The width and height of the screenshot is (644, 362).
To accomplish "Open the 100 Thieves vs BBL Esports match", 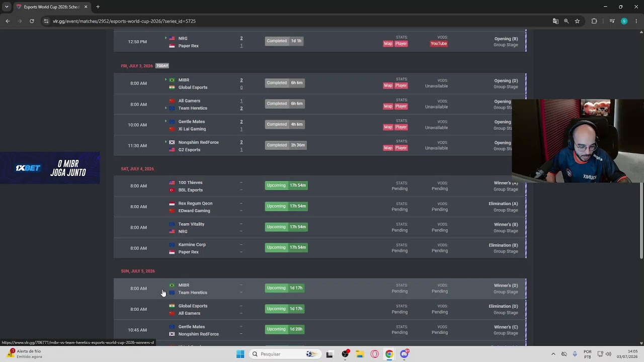I will [x=319, y=186].
